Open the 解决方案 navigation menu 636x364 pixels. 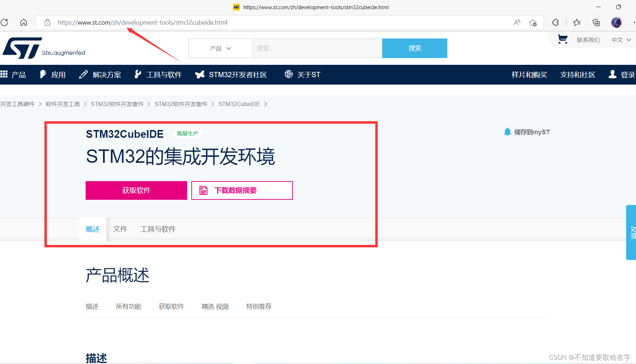click(107, 75)
